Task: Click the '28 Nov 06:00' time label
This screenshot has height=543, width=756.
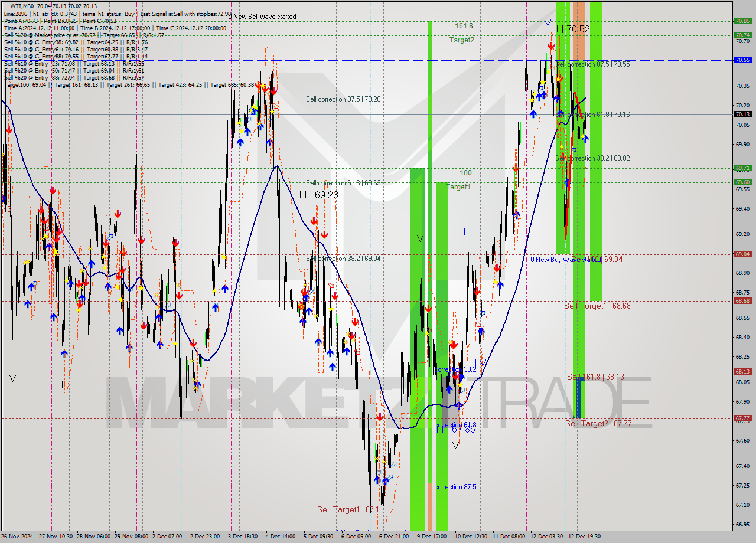Action: 94,537
